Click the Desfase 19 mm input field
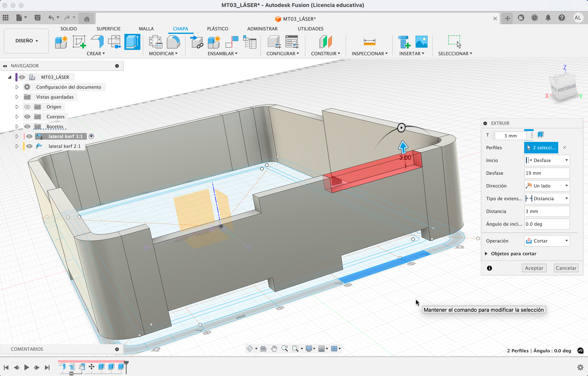The height and width of the screenshot is (376, 588). click(547, 173)
